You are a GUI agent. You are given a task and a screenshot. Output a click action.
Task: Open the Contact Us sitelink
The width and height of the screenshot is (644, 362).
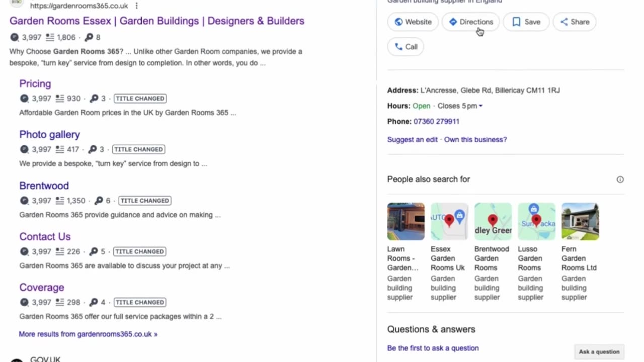tap(45, 236)
